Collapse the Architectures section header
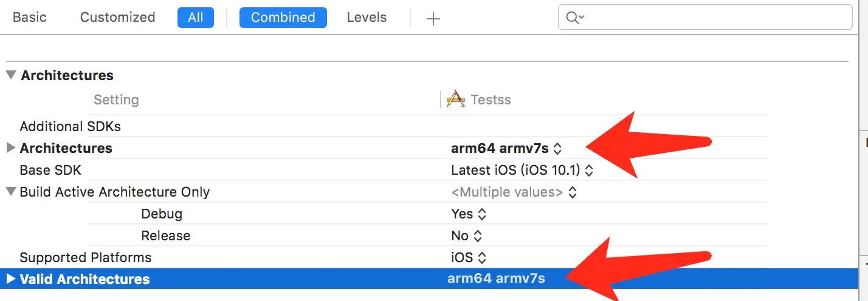 click(11, 75)
